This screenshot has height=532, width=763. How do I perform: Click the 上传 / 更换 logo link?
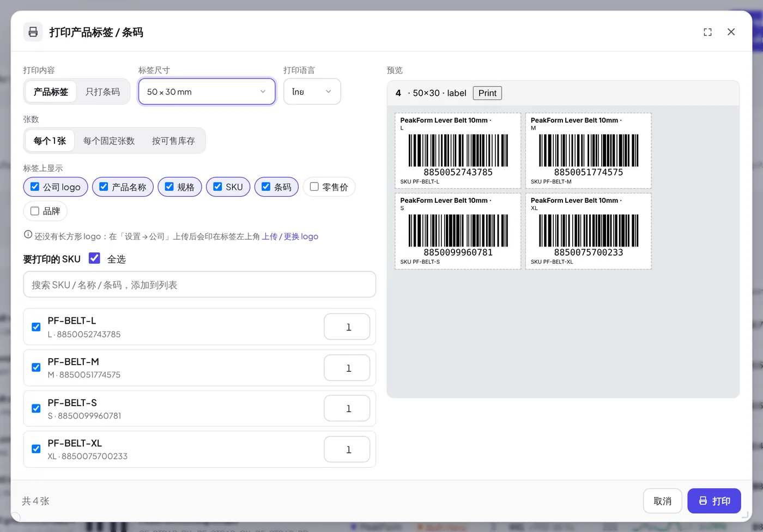[290, 236]
